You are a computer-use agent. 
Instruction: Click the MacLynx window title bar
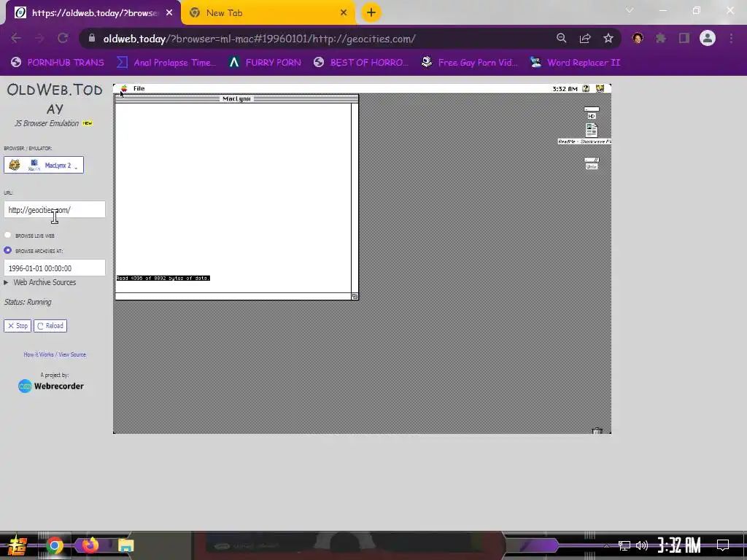click(236, 98)
